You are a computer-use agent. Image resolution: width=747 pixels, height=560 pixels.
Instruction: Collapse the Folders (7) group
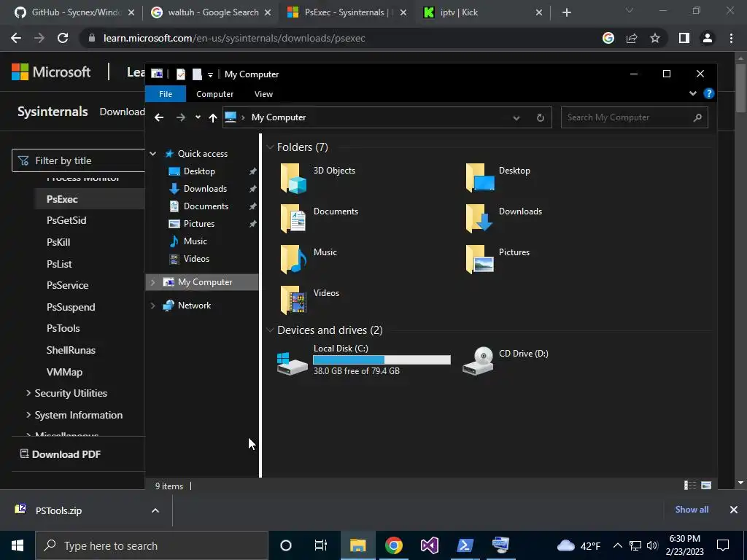coord(270,147)
